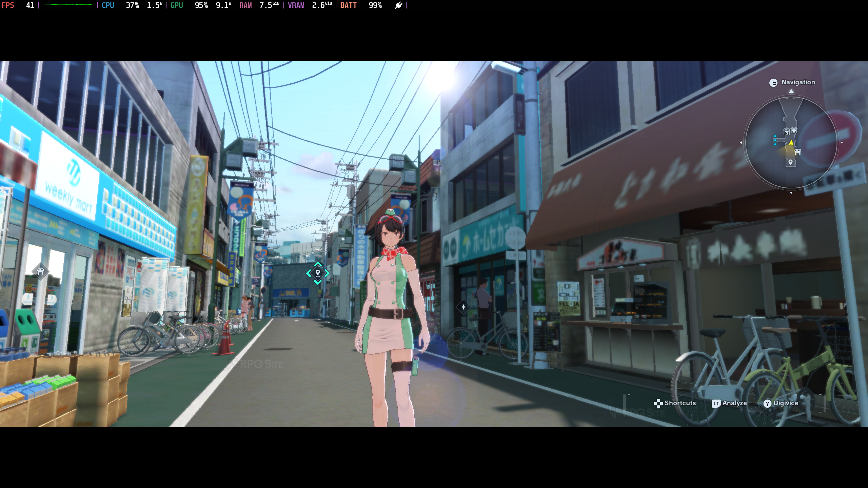The image size is (868, 488).
Task: Click the Navigation button icon
Action: (x=773, y=83)
